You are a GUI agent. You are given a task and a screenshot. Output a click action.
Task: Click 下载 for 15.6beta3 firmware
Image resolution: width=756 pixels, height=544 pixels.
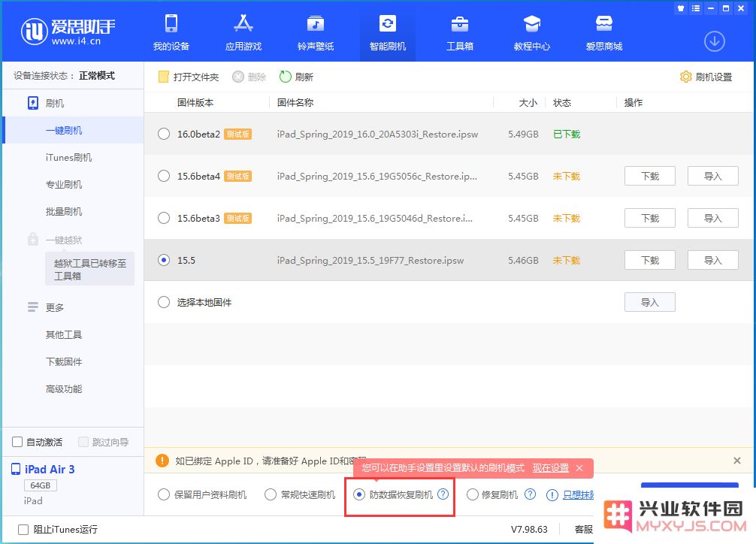point(650,218)
